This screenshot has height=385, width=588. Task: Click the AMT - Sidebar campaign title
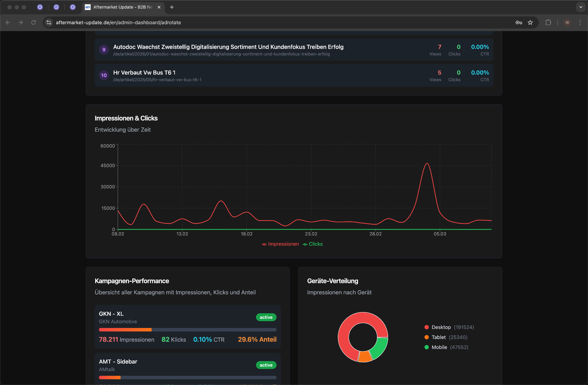point(118,362)
